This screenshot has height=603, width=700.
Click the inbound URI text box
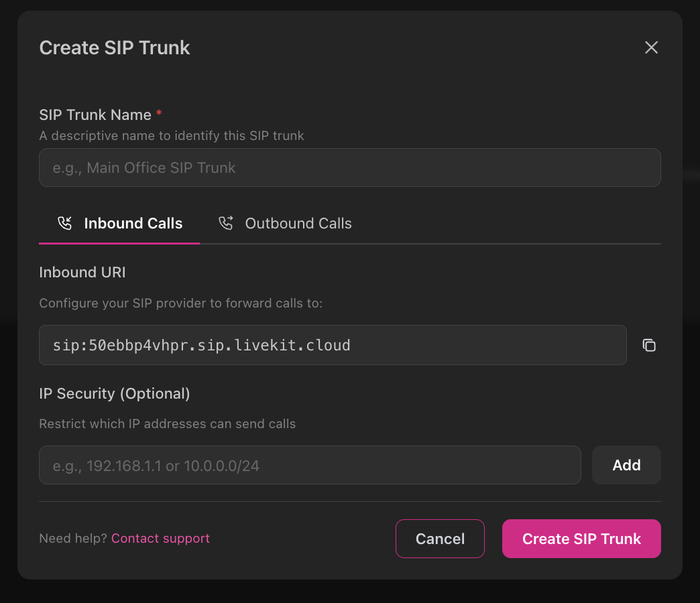point(333,345)
